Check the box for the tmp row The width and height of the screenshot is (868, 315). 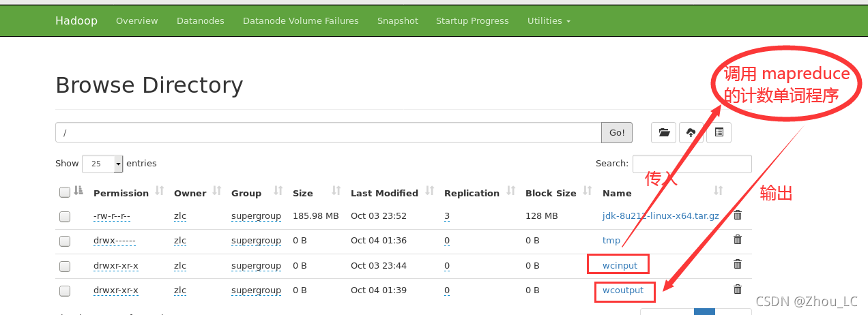65,241
